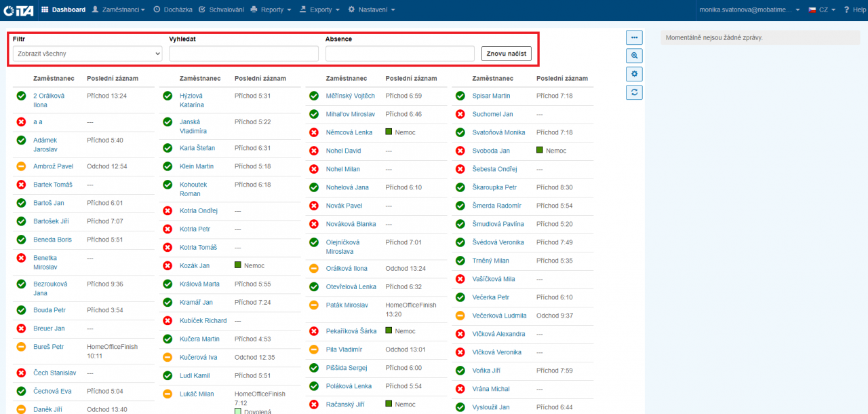
Task: Open the Docházka menu item
Action: [173, 10]
